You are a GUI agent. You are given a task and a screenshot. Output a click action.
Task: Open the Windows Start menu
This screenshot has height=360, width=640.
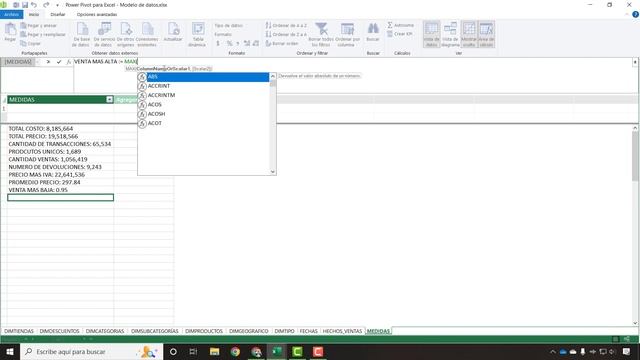pyautogui.click(x=10, y=351)
